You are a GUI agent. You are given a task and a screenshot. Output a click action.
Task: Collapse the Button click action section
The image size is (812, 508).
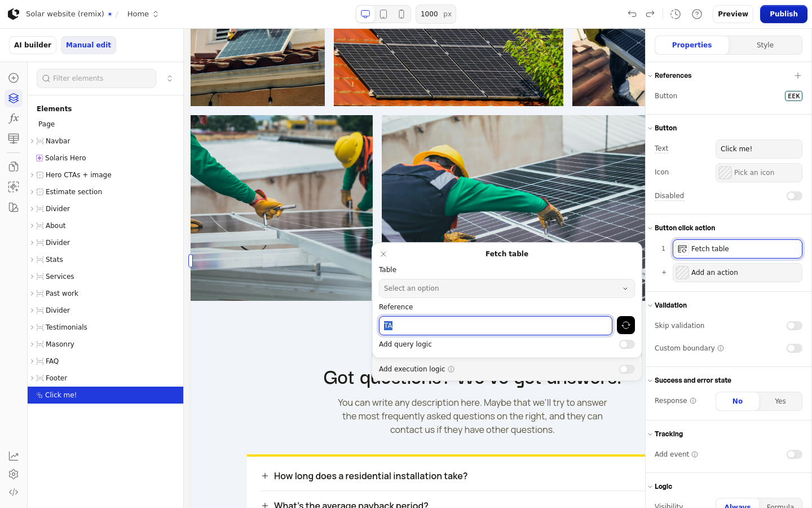coord(650,228)
